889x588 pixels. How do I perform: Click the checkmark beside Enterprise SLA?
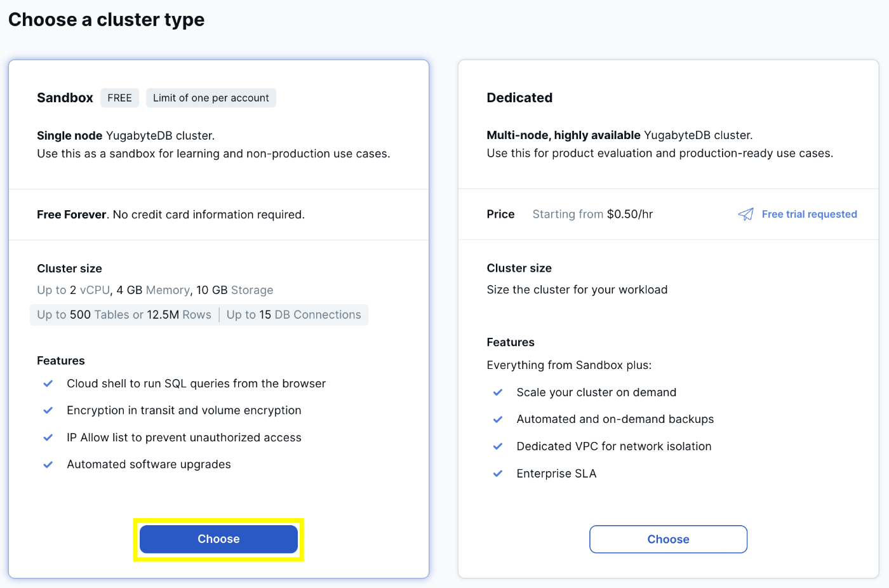point(498,474)
